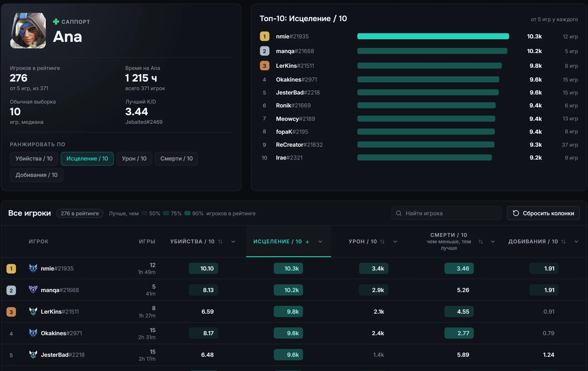Expand the Исцеление / 10 column dropdown
The height and width of the screenshot is (371, 588).
320,241
